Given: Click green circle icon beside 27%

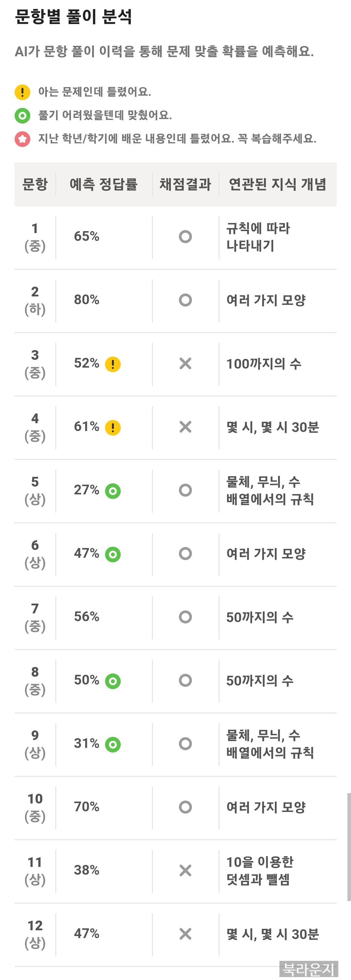Looking at the screenshot, I should [113, 491].
